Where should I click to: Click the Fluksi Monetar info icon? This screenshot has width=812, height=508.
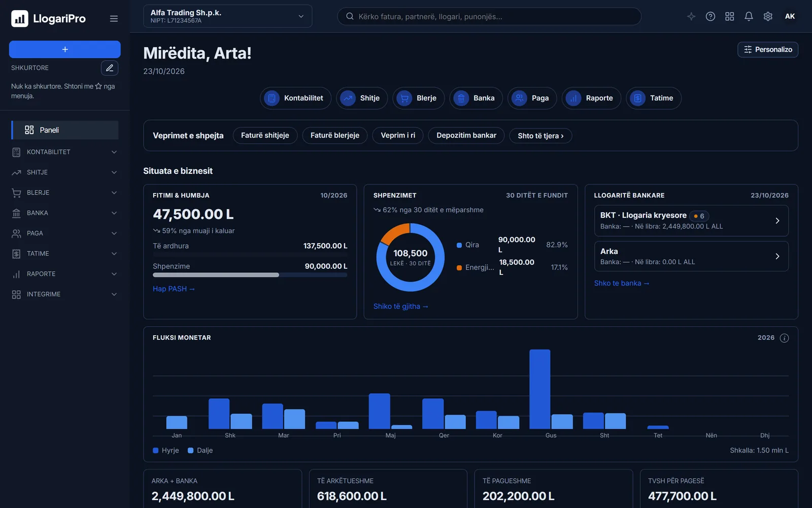(x=784, y=338)
